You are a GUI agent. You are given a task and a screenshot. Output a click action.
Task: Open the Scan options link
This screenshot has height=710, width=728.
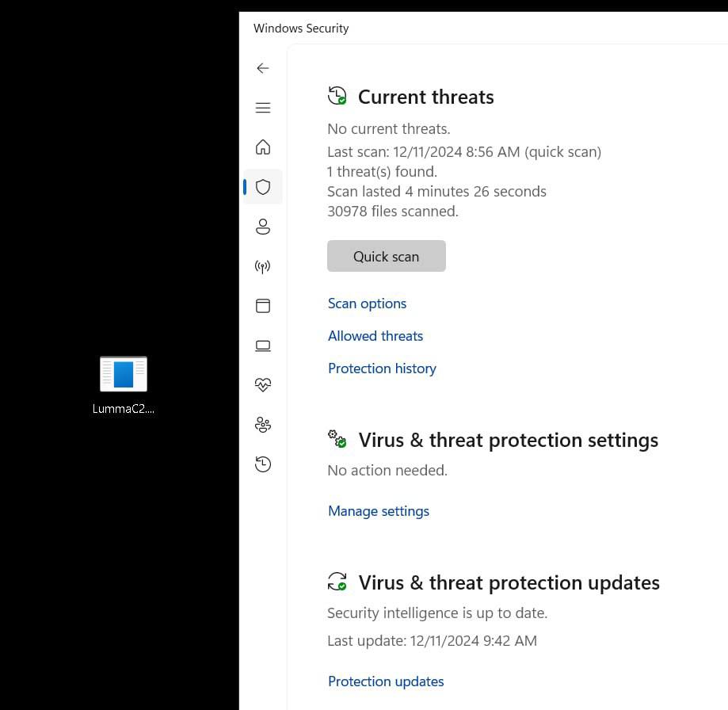pyautogui.click(x=367, y=303)
